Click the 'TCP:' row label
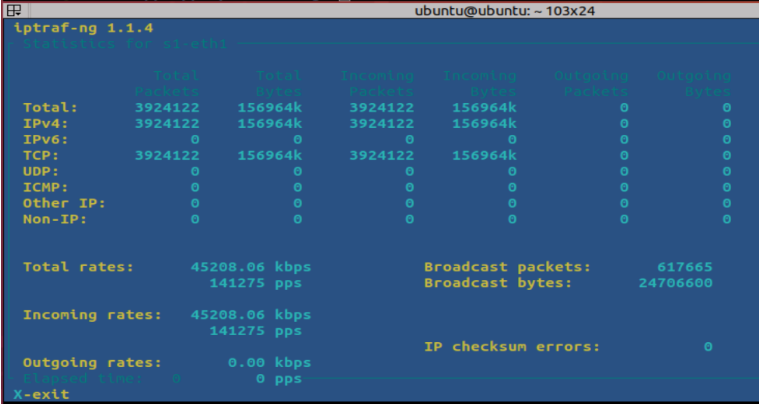The width and height of the screenshot is (759, 404). pos(41,155)
